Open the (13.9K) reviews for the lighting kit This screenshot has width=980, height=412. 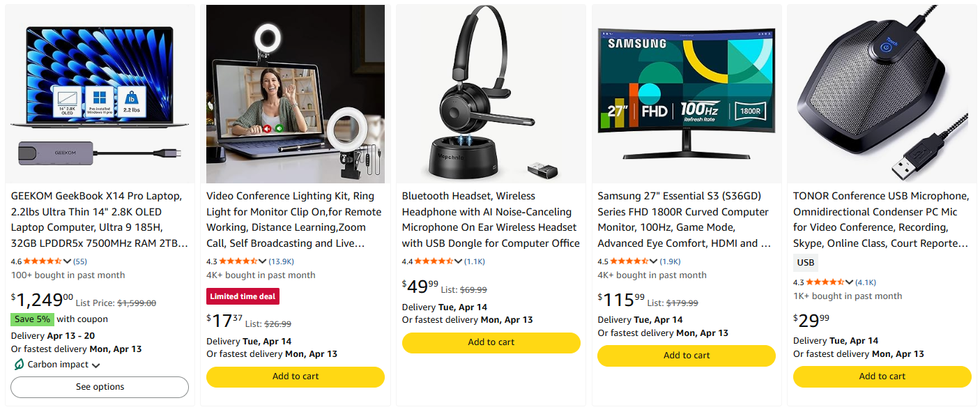pyautogui.click(x=282, y=261)
